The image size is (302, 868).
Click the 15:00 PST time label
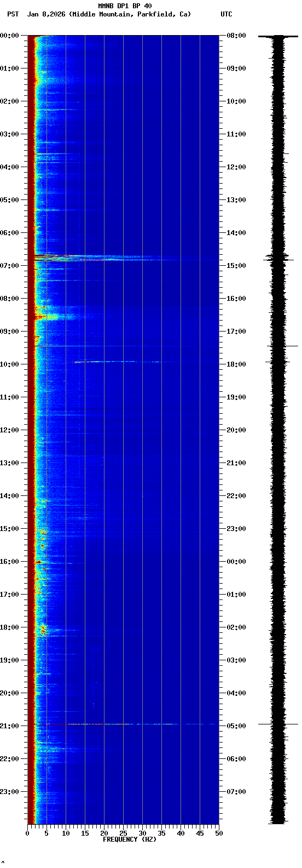9,529
